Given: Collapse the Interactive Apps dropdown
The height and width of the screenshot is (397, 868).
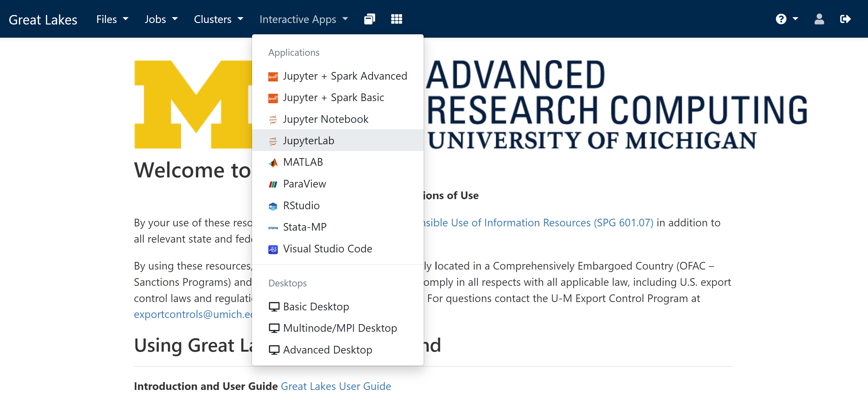Looking at the screenshot, I should point(303,19).
